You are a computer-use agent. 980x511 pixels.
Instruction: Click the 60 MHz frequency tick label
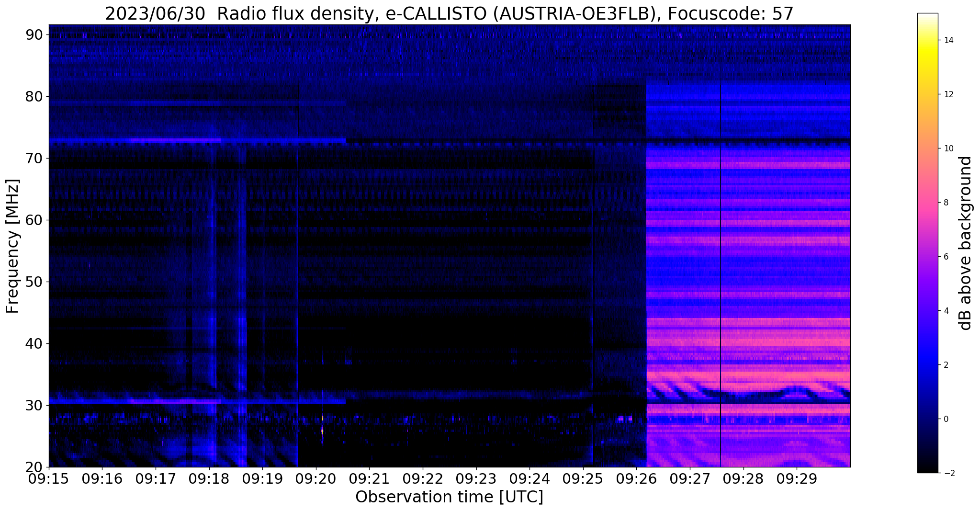click(x=35, y=220)
